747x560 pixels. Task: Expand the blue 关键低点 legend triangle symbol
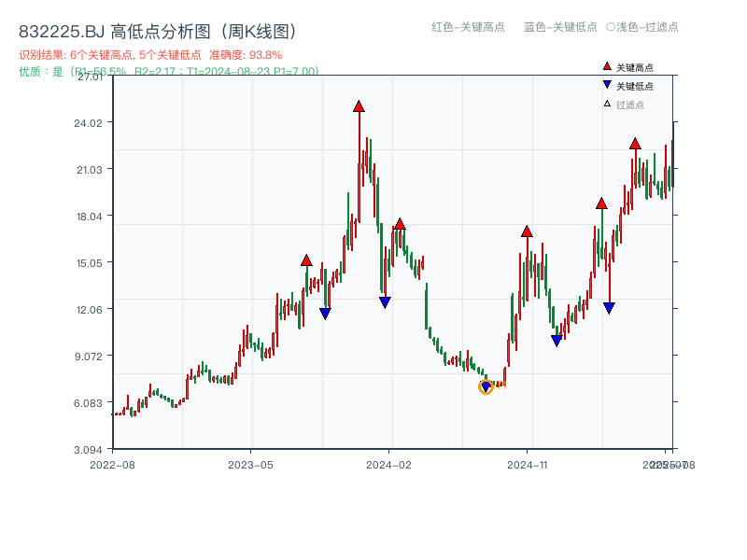pos(605,83)
